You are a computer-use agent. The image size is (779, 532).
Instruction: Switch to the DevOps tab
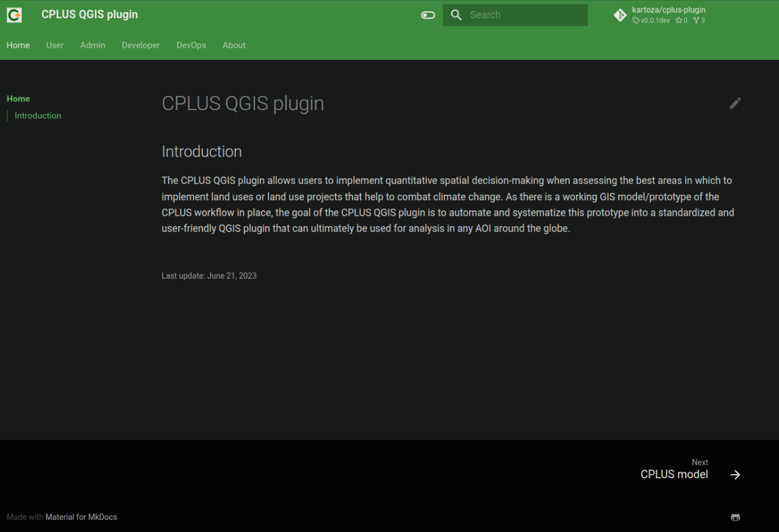(191, 45)
